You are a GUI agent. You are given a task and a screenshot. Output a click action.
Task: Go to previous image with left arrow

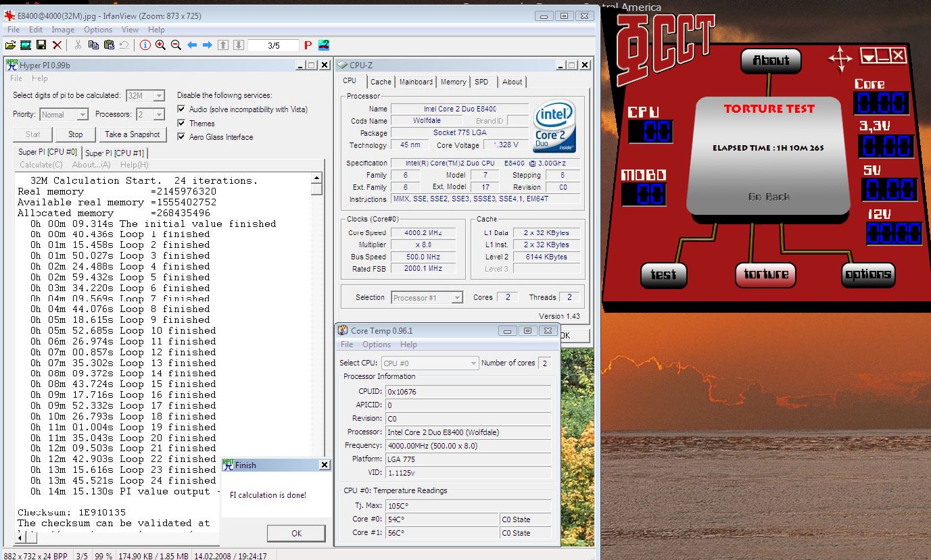(192, 45)
